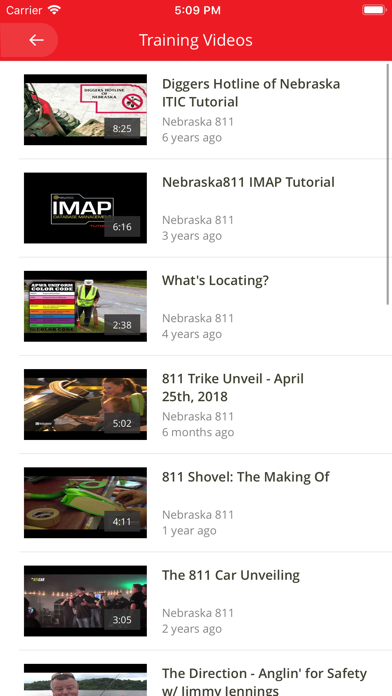Tap the back arrow button
Image resolution: width=392 pixels, height=696 pixels.
29,40
